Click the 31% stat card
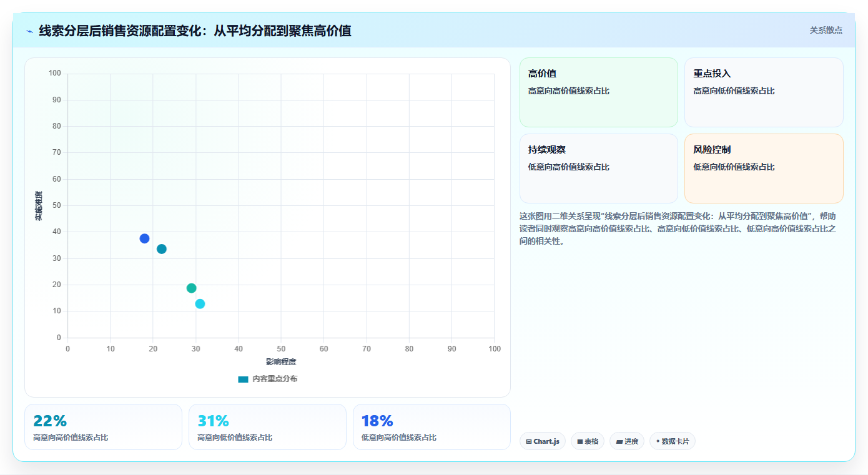Screen dimensions: 868x475 tap(267, 427)
